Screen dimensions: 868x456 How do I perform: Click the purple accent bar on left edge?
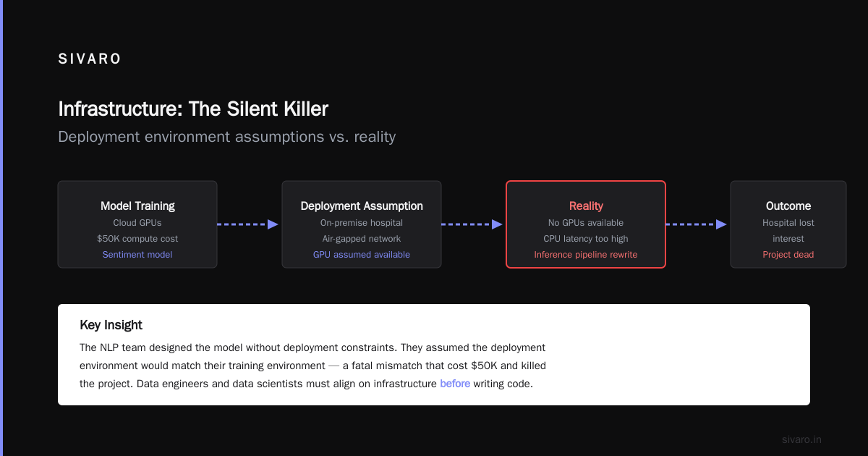pos(1,228)
